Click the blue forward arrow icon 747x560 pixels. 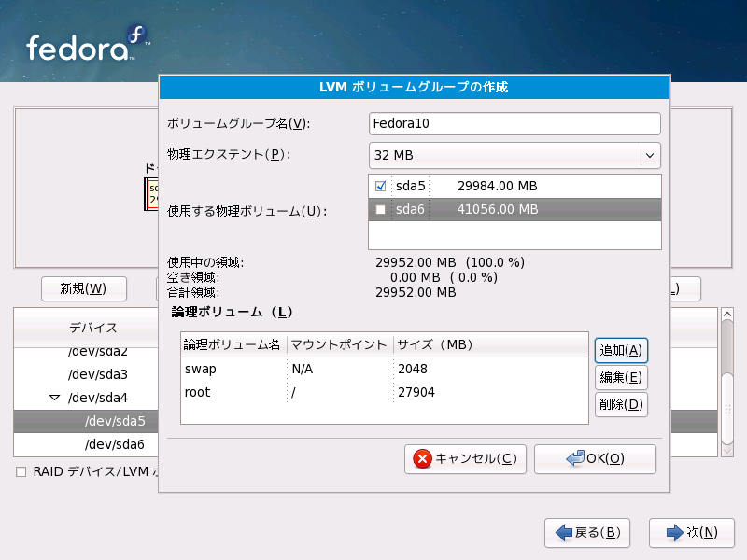click(674, 532)
